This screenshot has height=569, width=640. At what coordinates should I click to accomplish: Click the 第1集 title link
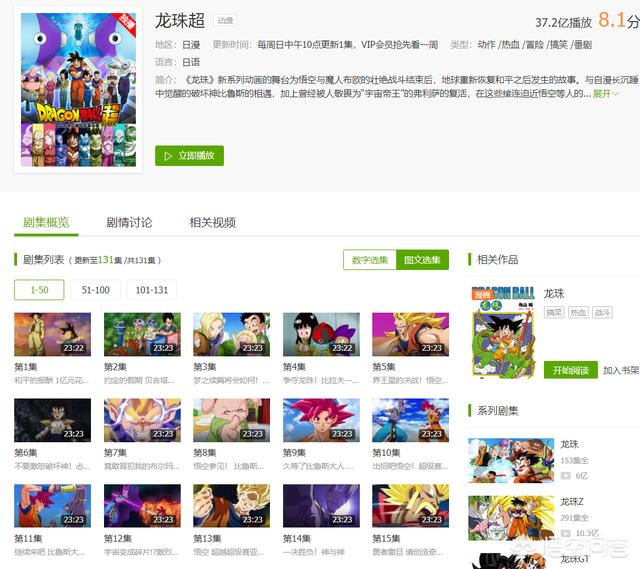(26, 367)
